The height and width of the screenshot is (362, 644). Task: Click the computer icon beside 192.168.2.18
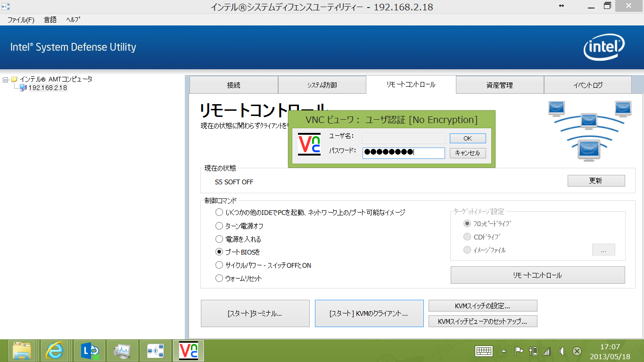pos(23,88)
